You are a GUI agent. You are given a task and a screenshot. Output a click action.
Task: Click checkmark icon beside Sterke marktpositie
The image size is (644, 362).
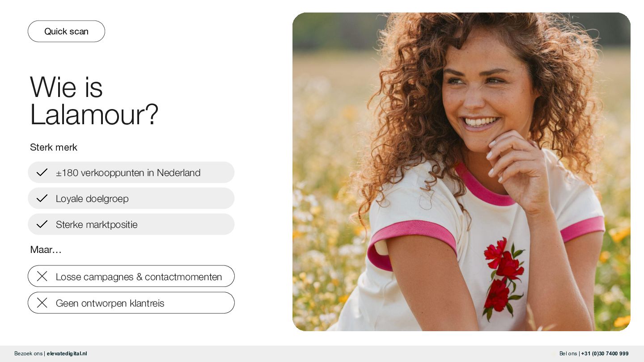tap(42, 224)
